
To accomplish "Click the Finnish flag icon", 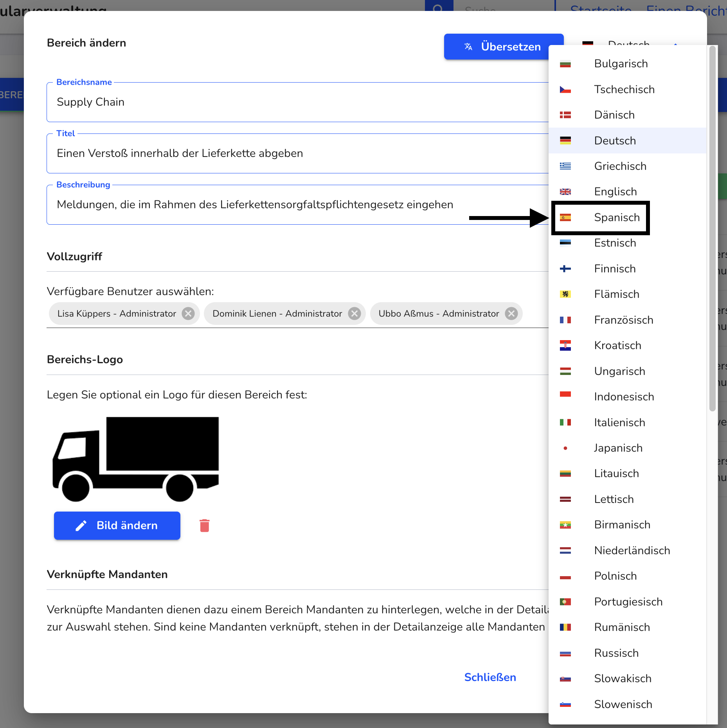I will 565,269.
